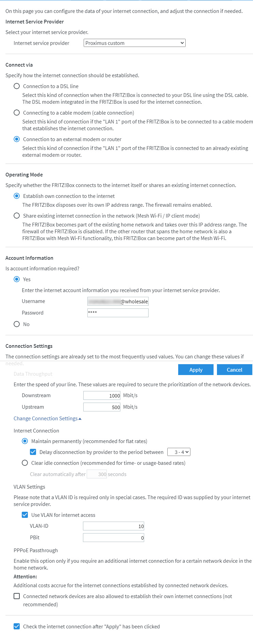
Task: Collapse the Change Connection Settings section
Action: tap(47, 419)
